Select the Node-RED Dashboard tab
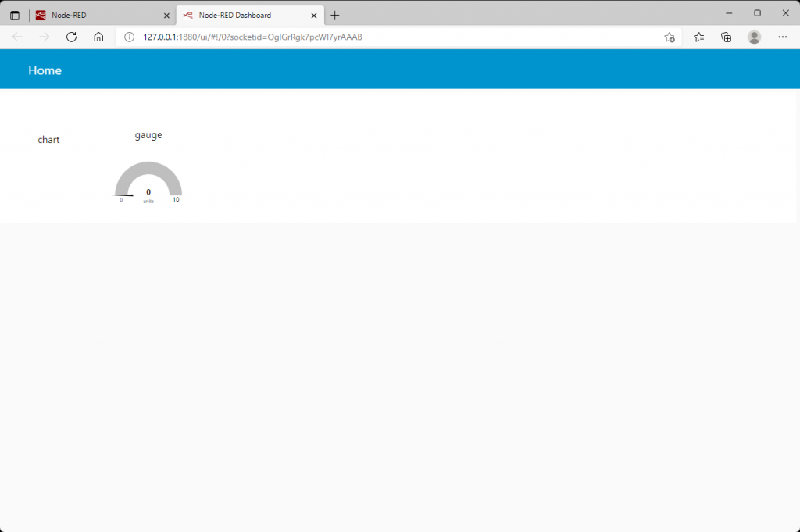This screenshot has height=532, width=800. [250, 16]
